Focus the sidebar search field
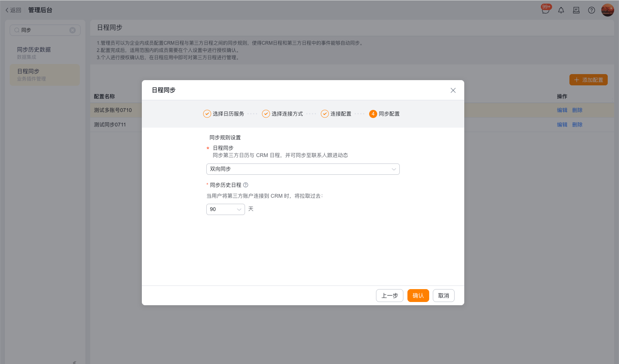 coord(45,30)
